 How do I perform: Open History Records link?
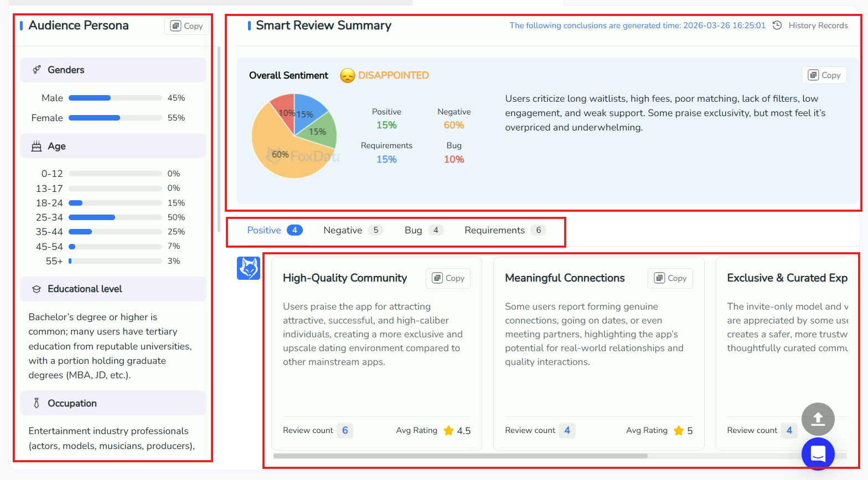[x=818, y=25]
